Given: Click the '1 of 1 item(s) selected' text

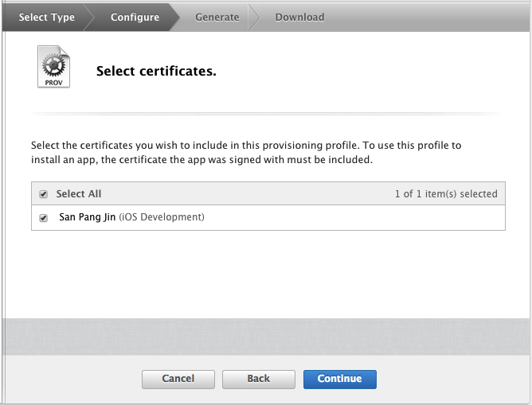Looking at the screenshot, I should click(x=446, y=194).
